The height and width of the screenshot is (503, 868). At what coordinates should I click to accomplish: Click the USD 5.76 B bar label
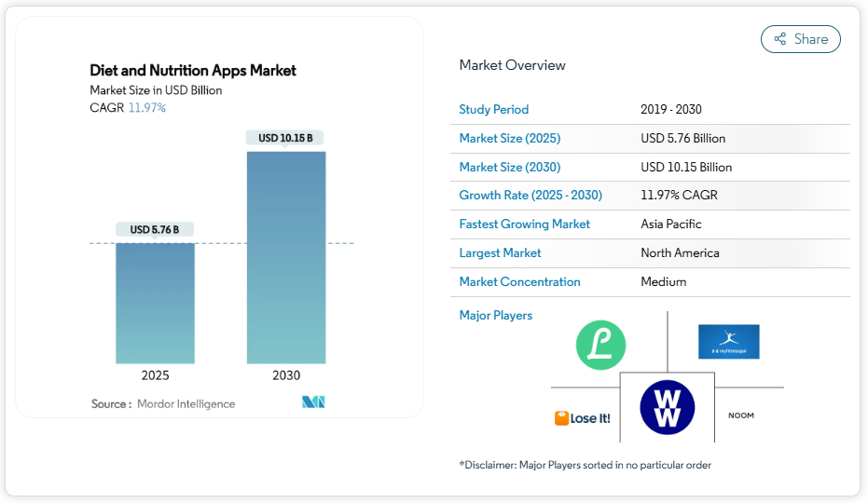pos(155,229)
